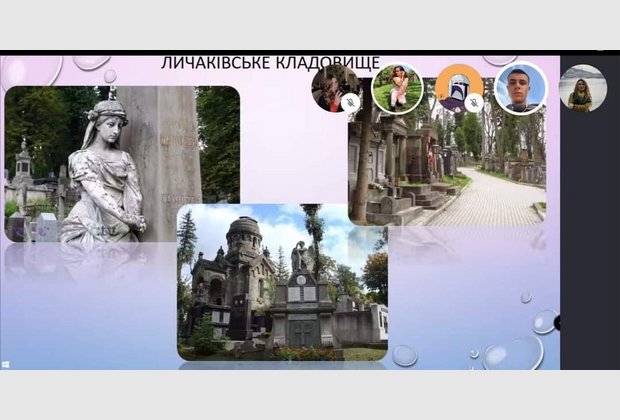Screen dimensions: 620x420
Task: Click the statue of woman photo
Action: (122, 164)
